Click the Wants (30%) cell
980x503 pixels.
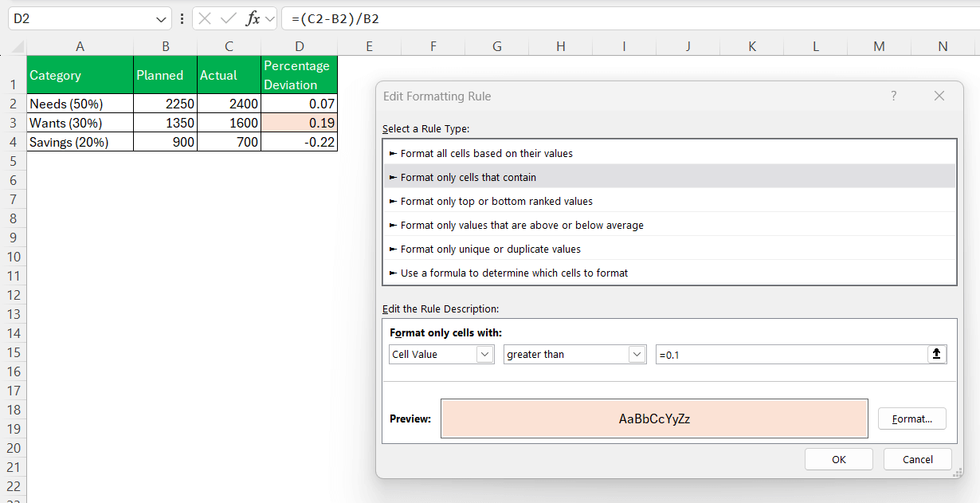coord(80,123)
